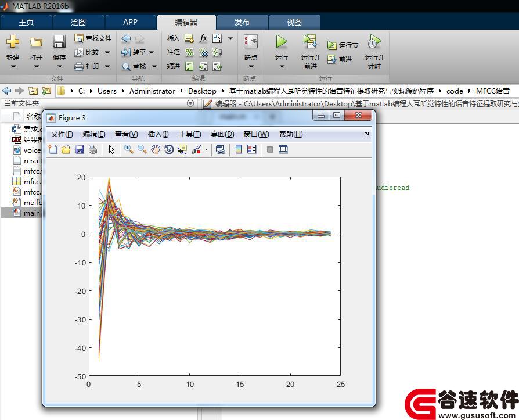Expand the Breakpoints (断点) dropdown arrow
The width and height of the screenshot is (519, 420).
(x=251, y=66)
